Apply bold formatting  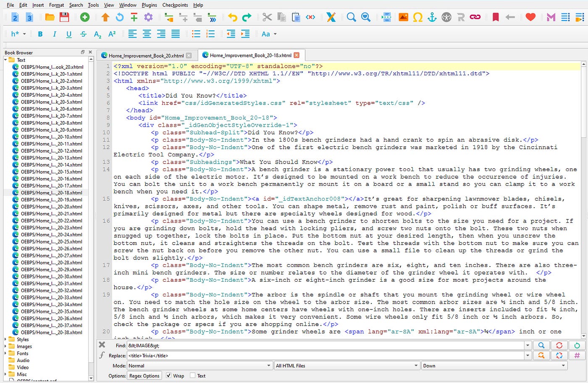[x=40, y=34]
